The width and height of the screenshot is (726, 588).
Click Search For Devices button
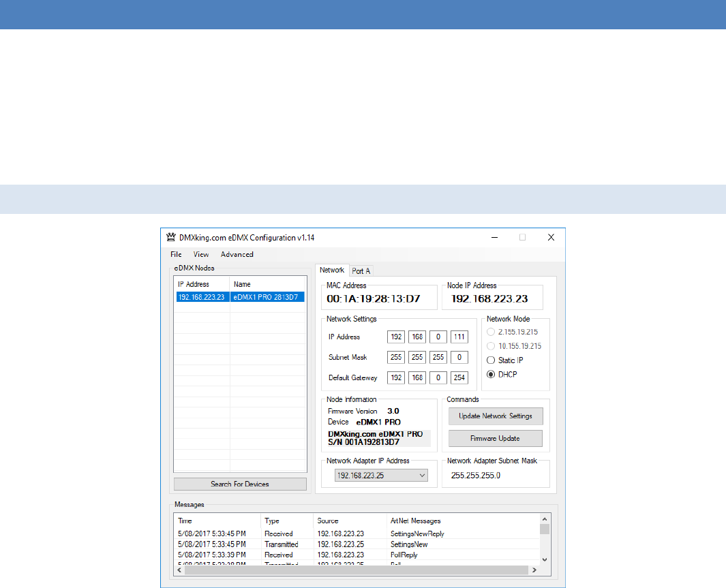(240, 484)
